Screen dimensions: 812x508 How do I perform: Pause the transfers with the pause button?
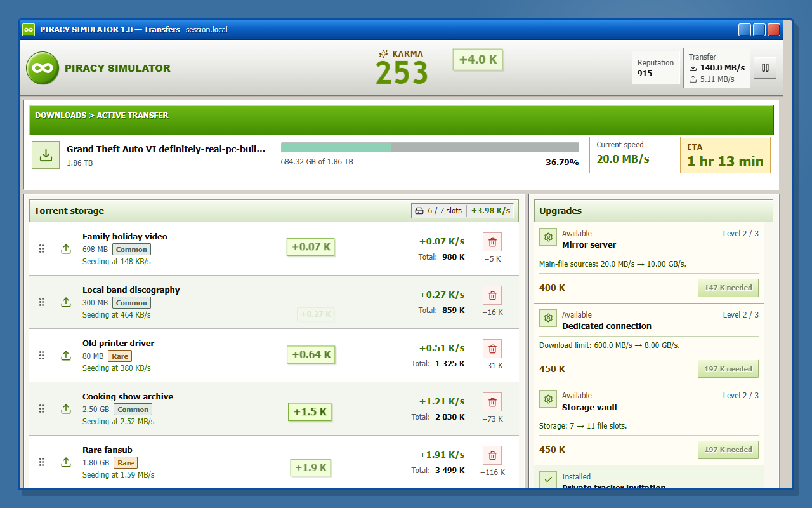click(765, 68)
